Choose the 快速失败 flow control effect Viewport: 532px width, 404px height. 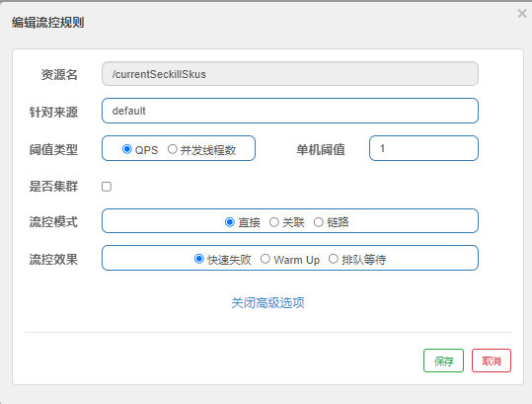198,259
